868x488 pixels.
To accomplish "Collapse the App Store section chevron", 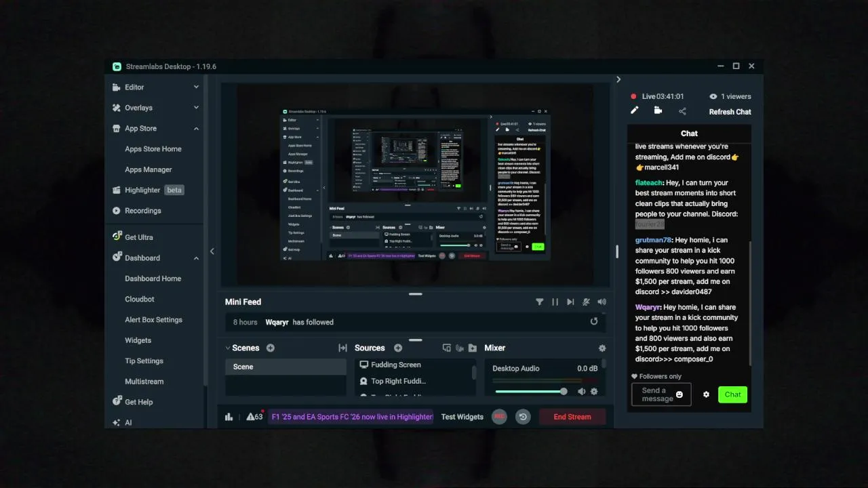I will click(196, 128).
